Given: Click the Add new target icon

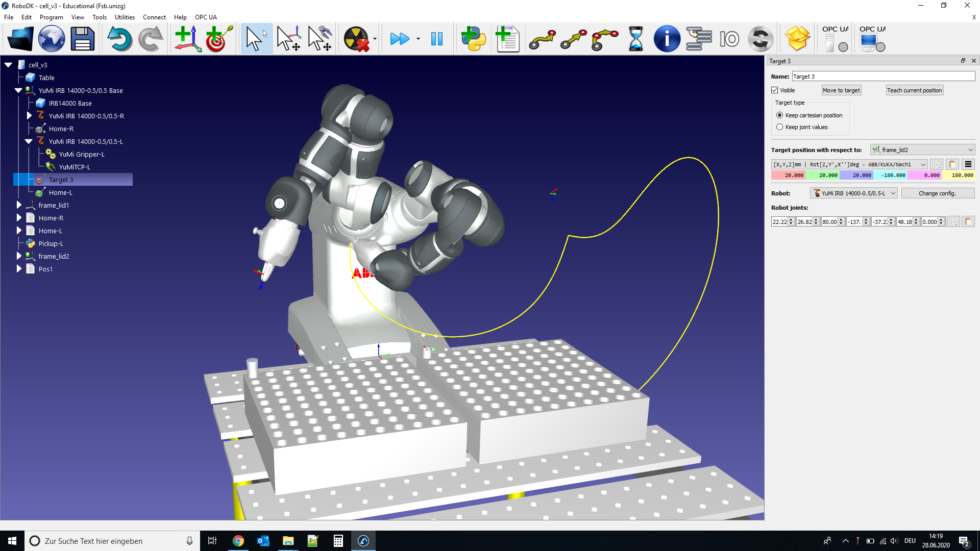Looking at the screenshot, I should pos(218,39).
